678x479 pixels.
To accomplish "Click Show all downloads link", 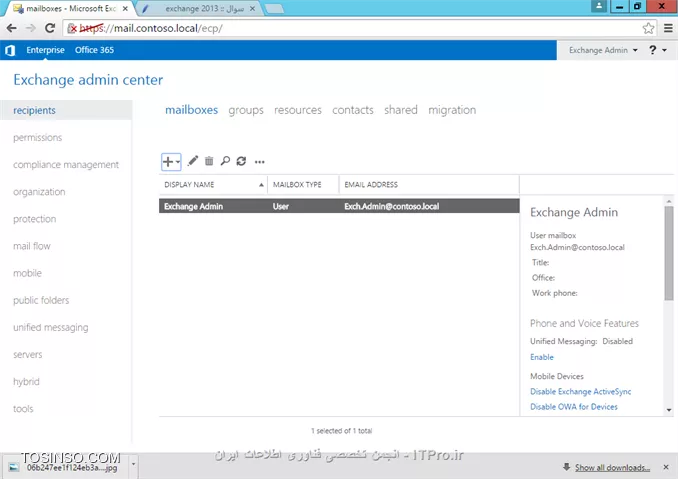I will tap(612, 467).
